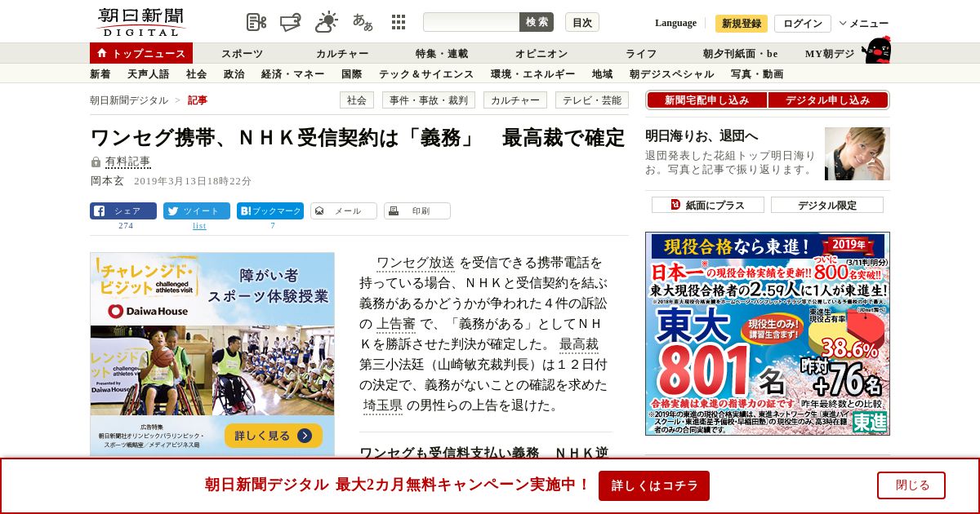Click the 新規登録 button
The height and width of the screenshot is (514, 980).
coord(742,24)
